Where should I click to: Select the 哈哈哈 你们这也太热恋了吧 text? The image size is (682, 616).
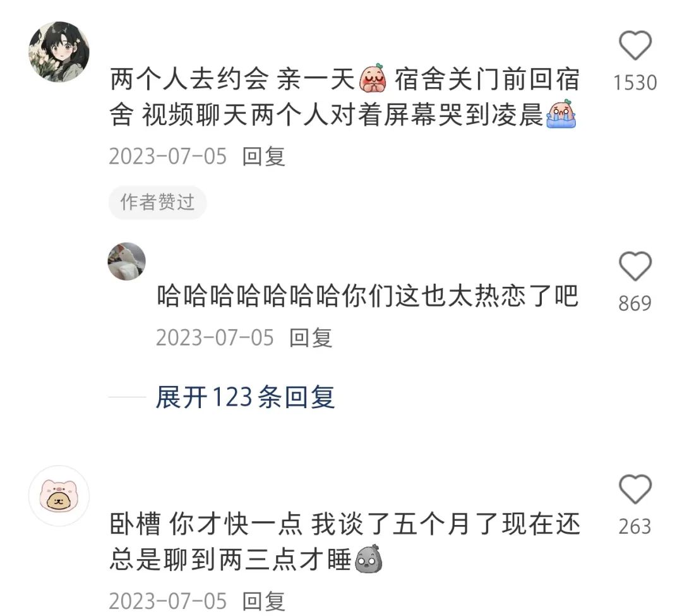tap(368, 296)
